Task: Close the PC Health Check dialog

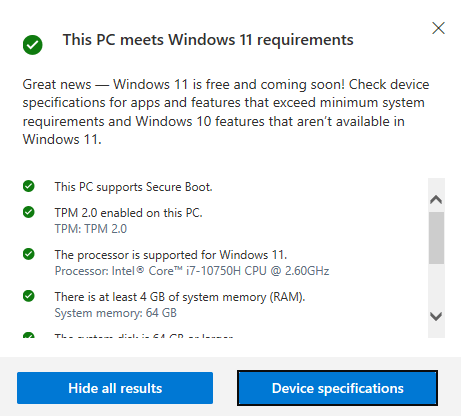Action: coord(438,28)
